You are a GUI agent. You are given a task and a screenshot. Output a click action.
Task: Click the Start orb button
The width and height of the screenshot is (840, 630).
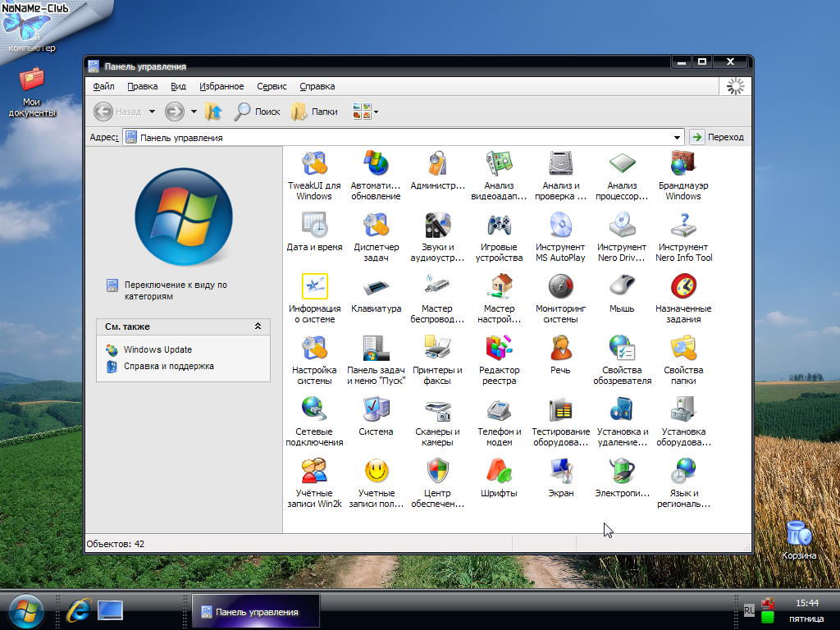(25, 610)
